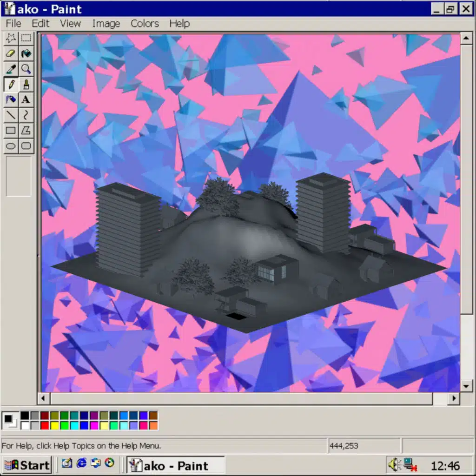Activate the Pick Color eyedropper tool
Screen dimensions: 476x476
(11, 69)
